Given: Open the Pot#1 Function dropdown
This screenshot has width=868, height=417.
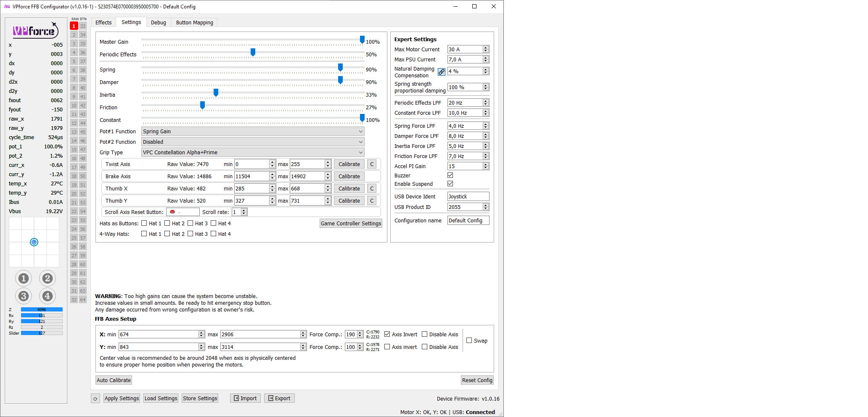Looking at the screenshot, I should coord(253,132).
